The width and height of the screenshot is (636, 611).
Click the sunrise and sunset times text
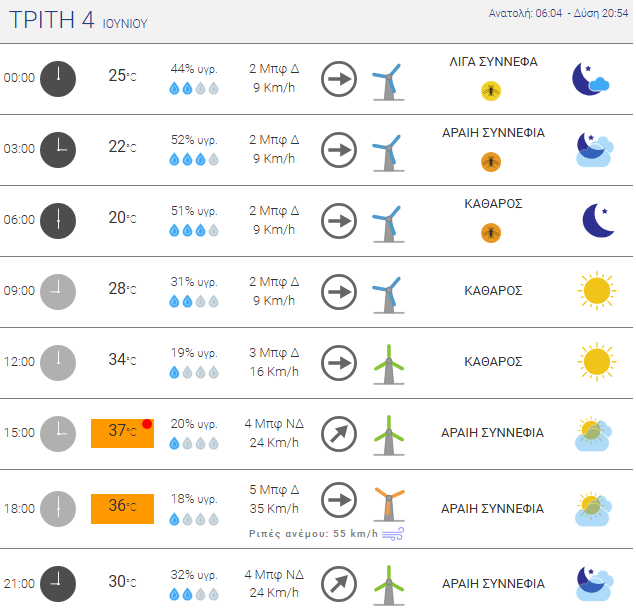(558, 13)
